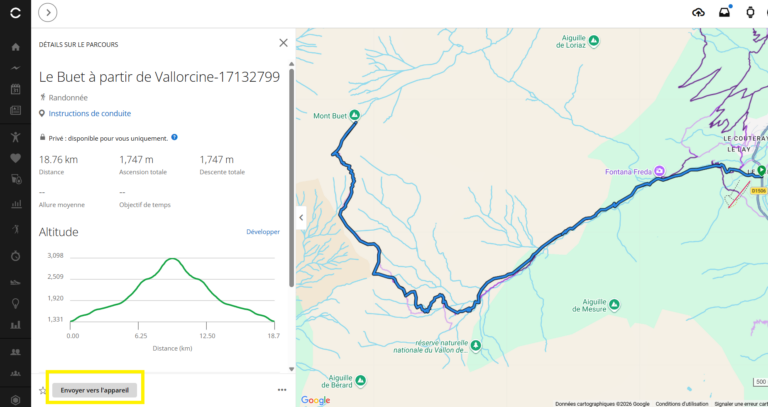Open the Calendar icon in sidebar

[15, 89]
